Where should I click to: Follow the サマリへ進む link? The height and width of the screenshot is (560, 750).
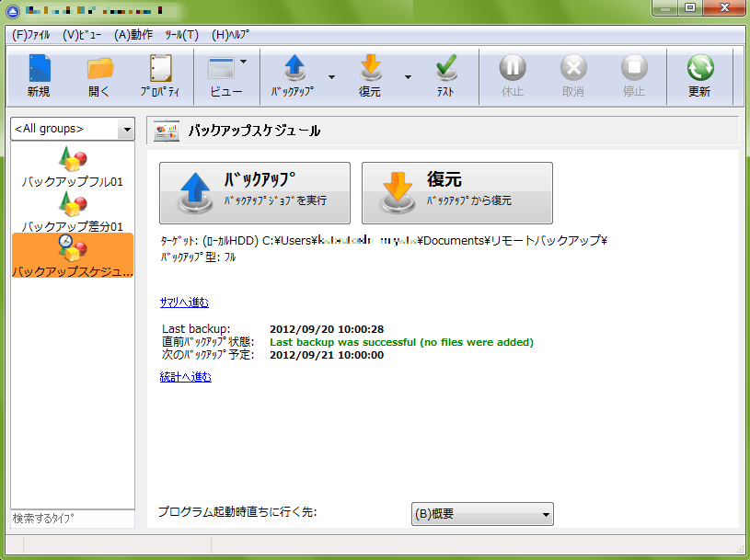pyautogui.click(x=184, y=302)
